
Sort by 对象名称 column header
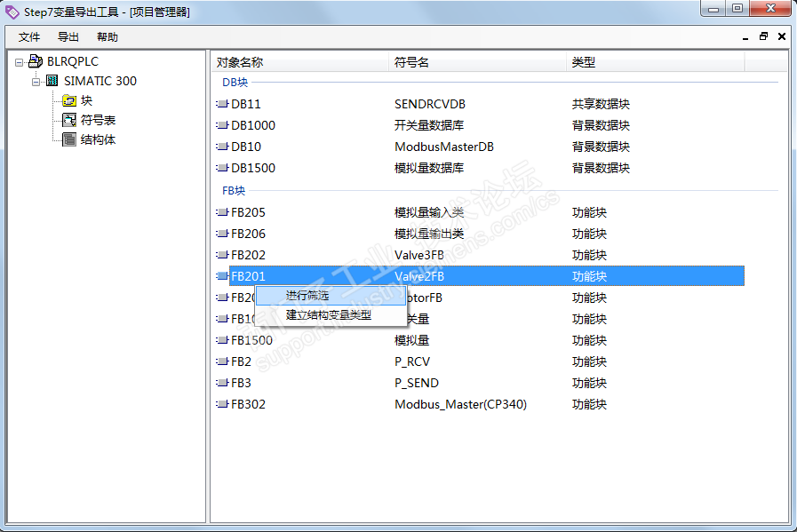300,62
